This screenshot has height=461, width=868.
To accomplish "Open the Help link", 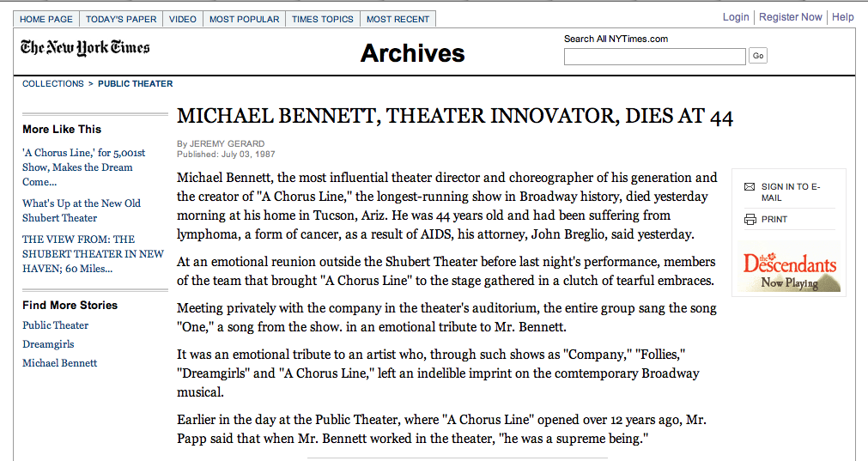I will click(842, 17).
